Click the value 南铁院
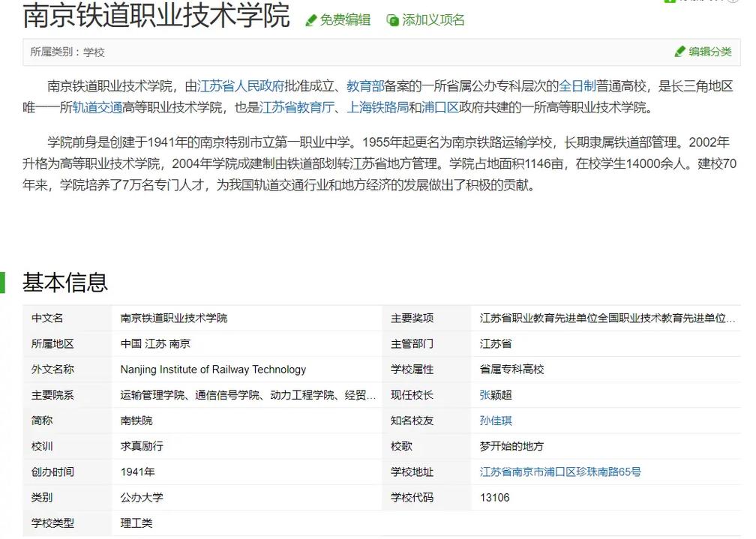The height and width of the screenshot is (539, 756). (136, 421)
